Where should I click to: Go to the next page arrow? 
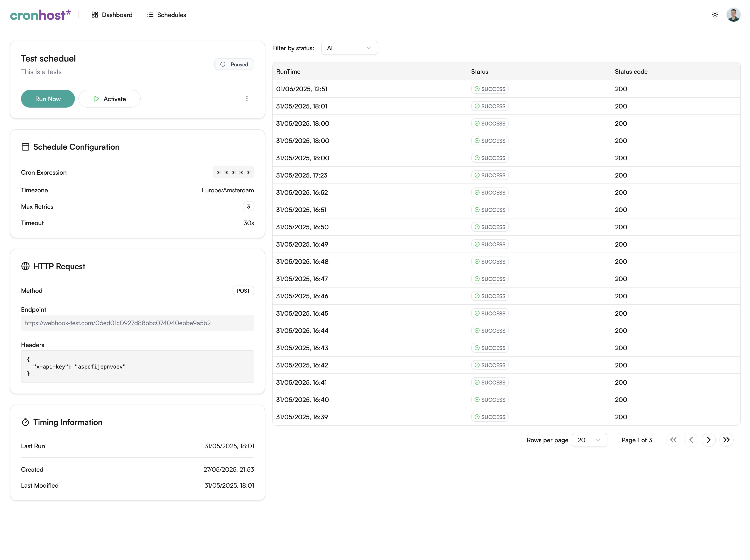708,440
